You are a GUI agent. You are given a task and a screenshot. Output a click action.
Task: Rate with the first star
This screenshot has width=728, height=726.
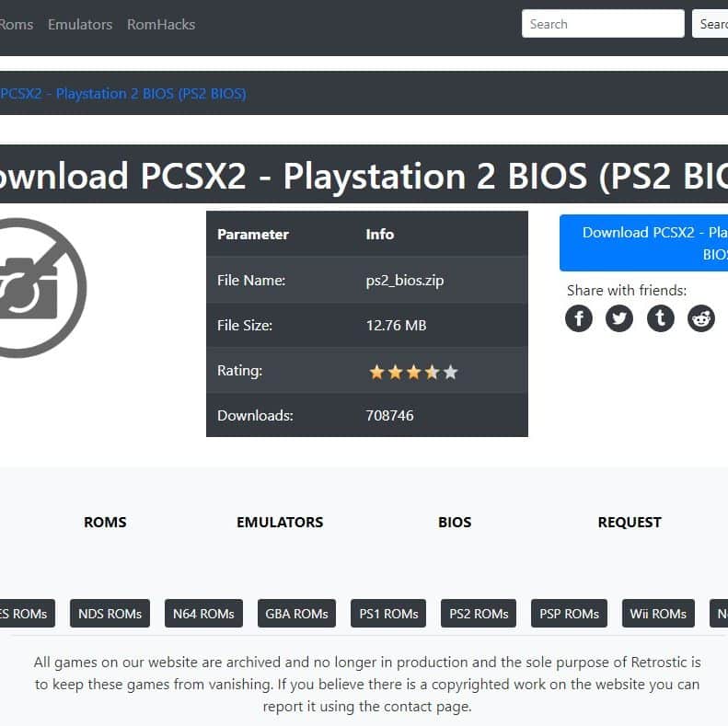376,372
